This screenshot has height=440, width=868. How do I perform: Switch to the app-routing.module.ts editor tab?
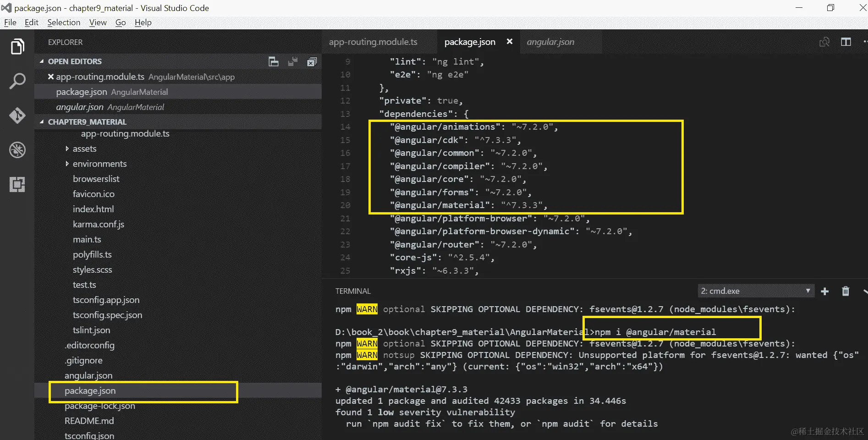point(379,42)
